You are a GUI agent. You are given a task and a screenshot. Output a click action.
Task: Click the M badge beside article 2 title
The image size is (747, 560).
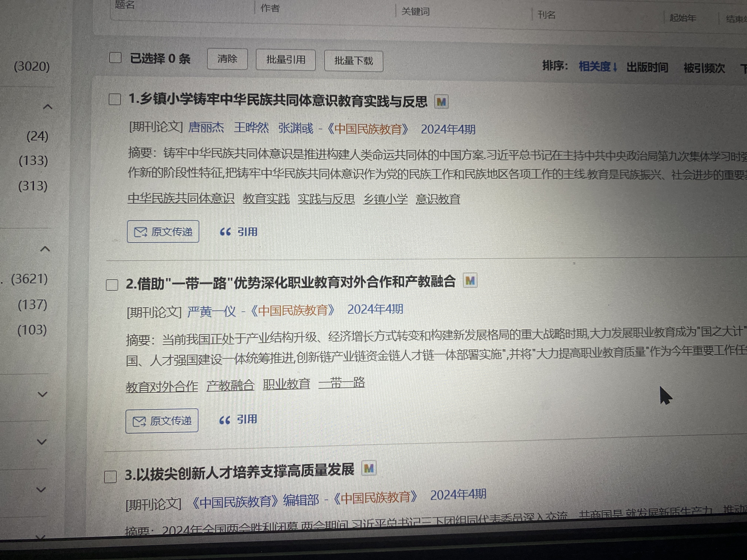point(470,281)
